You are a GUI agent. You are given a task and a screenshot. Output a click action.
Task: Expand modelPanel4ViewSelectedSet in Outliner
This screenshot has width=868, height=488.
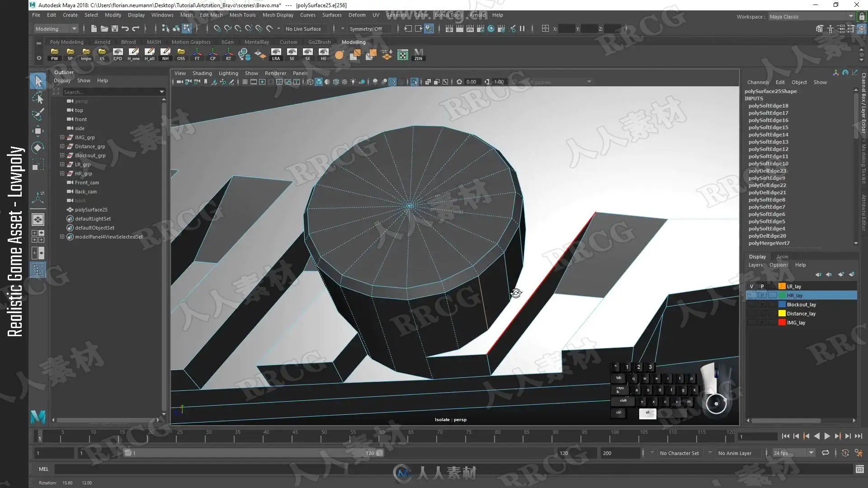(x=62, y=237)
